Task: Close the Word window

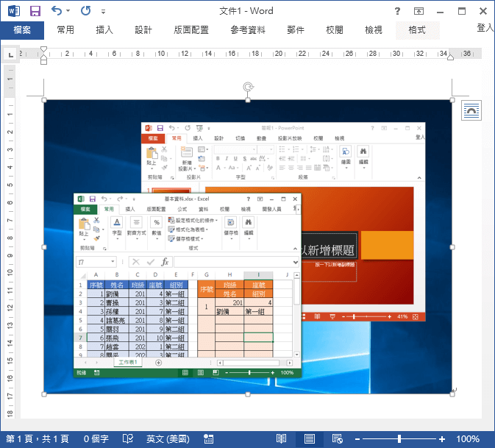Action: tap(483, 11)
